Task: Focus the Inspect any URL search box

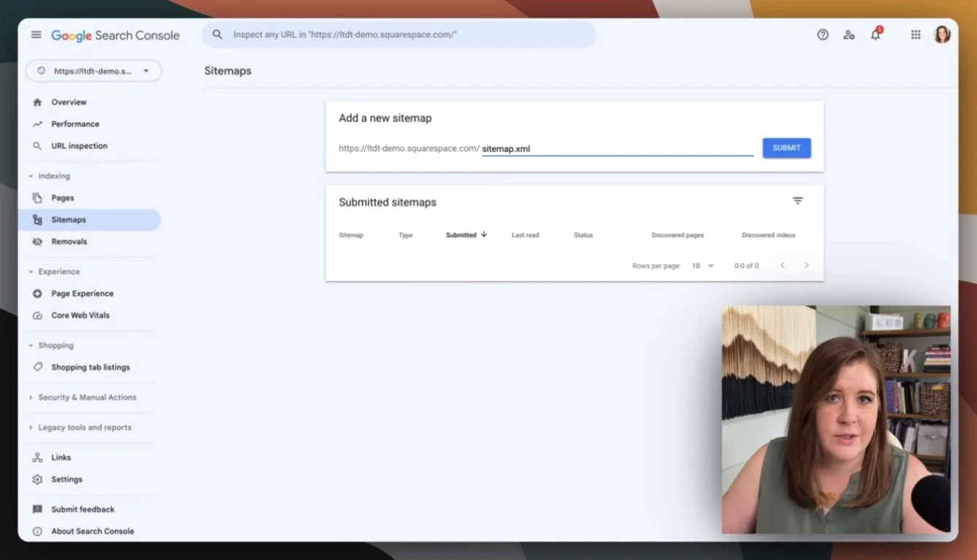Action: 399,34
